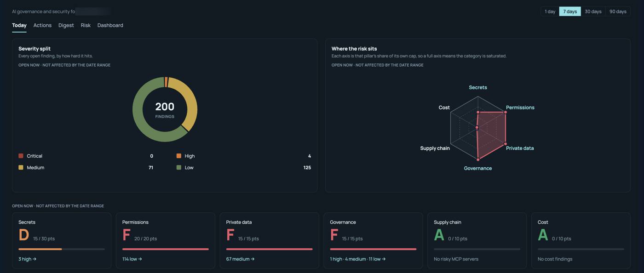Click the Governance score progress bar
This screenshot has height=273, width=644.
(374, 249)
